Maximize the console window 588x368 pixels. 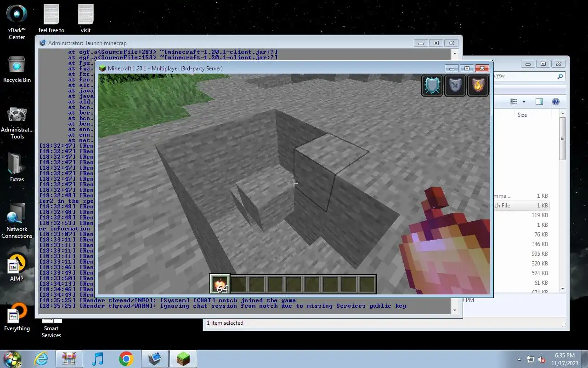point(436,43)
